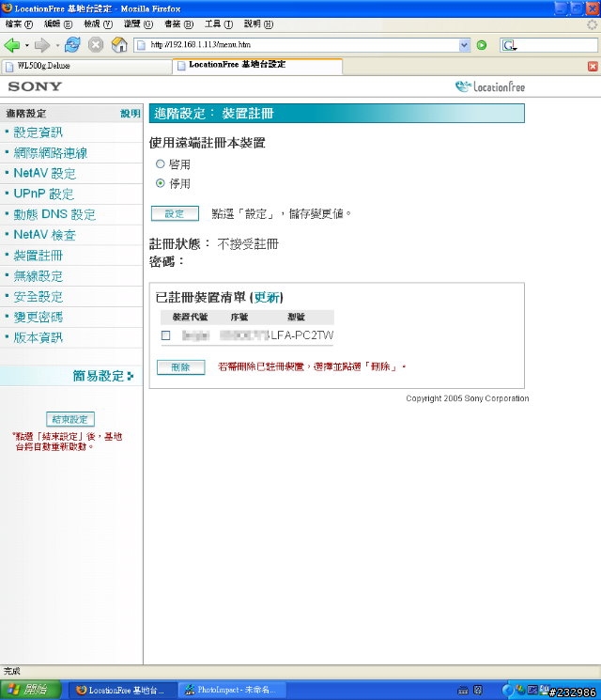Go to the home page icon

[119, 45]
